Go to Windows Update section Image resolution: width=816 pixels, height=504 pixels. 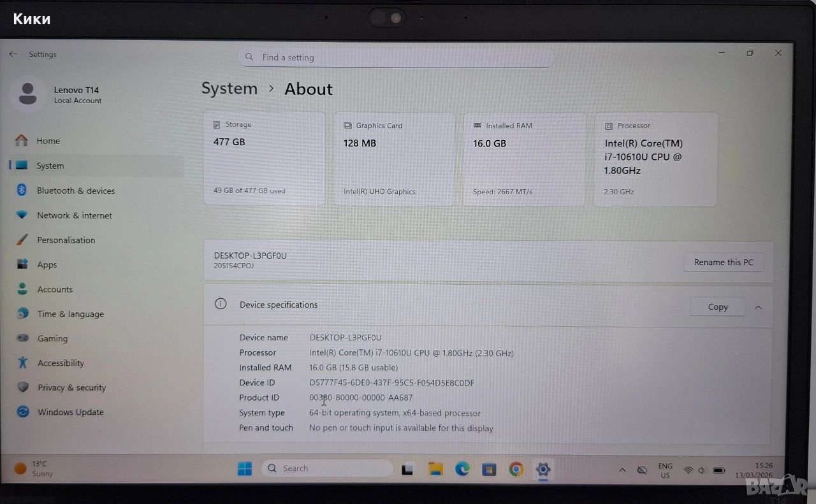70,412
